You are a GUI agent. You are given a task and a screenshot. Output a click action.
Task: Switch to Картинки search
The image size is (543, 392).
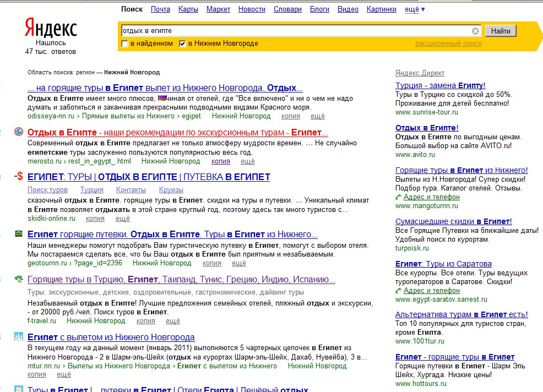click(381, 9)
